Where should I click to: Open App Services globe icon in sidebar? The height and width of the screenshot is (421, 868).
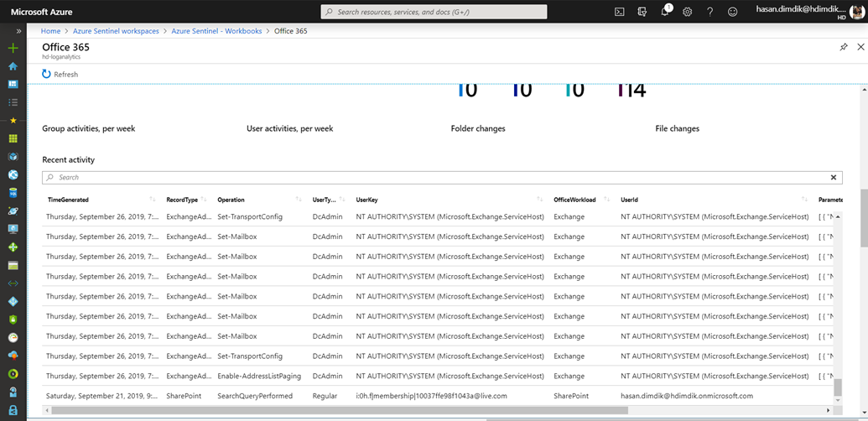[13, 174]
